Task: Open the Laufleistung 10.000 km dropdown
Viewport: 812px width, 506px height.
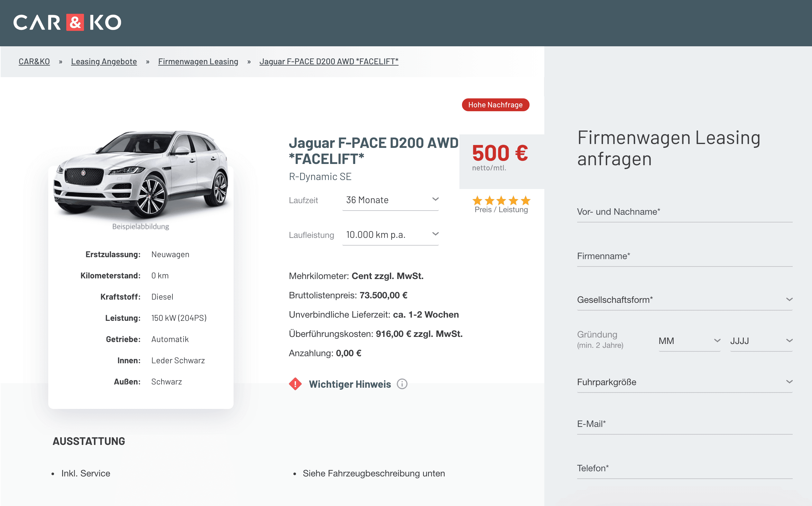Action: click(x=391, y=235)
